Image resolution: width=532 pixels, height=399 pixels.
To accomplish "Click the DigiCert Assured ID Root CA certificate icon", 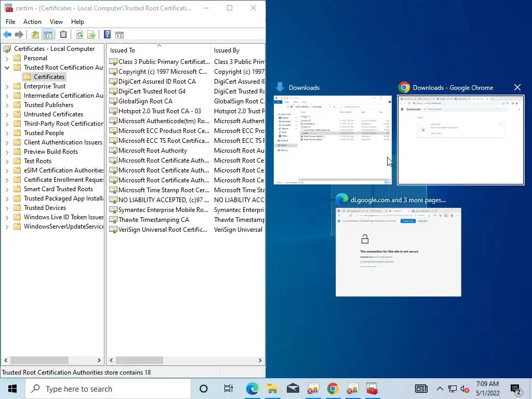I will point(113,82).
